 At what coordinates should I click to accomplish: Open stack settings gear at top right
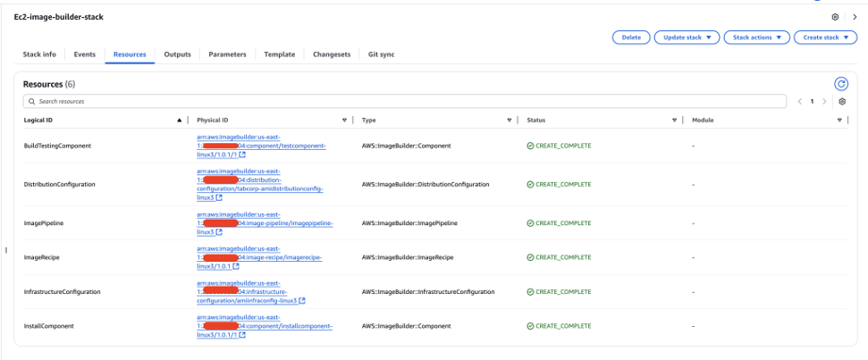click(x=835, y=17)
